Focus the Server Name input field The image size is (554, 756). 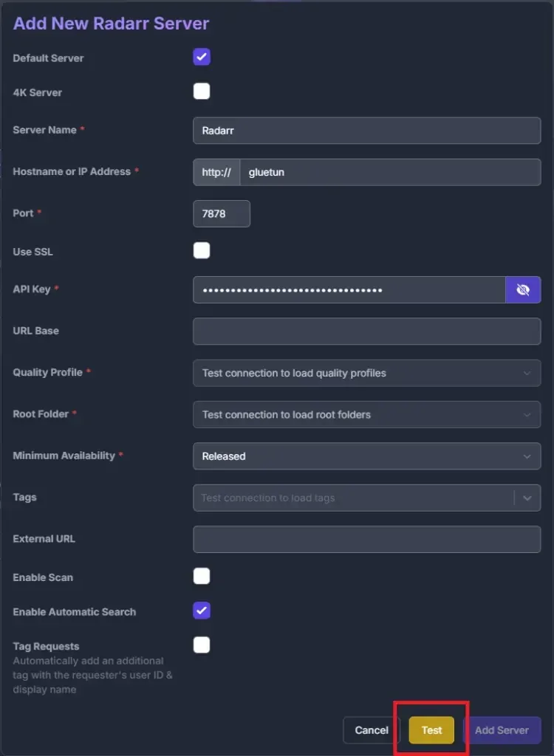pos(366,131)
